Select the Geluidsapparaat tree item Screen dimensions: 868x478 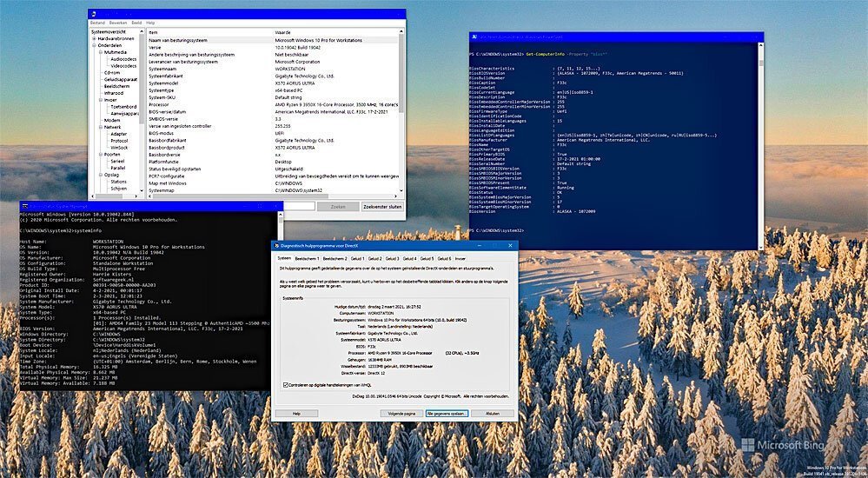coord(121,80)
